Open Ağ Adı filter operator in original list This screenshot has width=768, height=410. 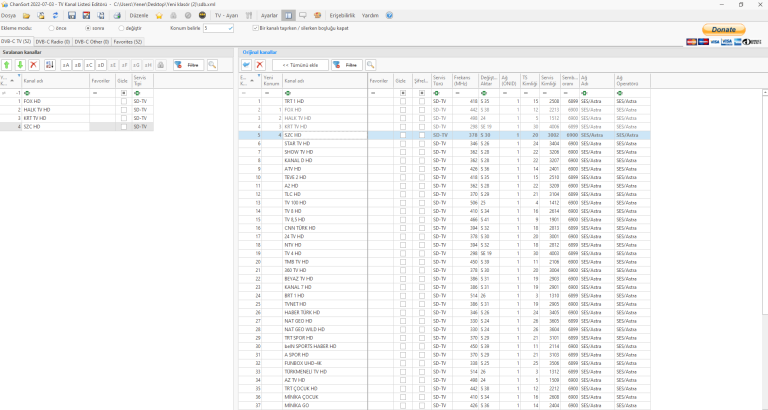pyautogui.click(x=585, y=93)
